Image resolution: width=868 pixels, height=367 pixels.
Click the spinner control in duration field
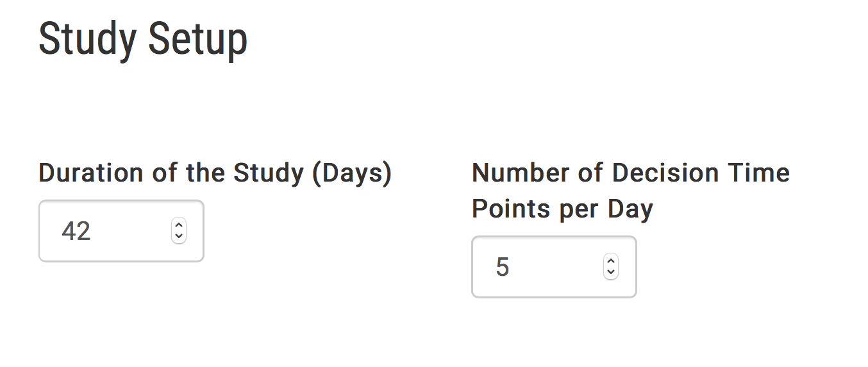179,231
